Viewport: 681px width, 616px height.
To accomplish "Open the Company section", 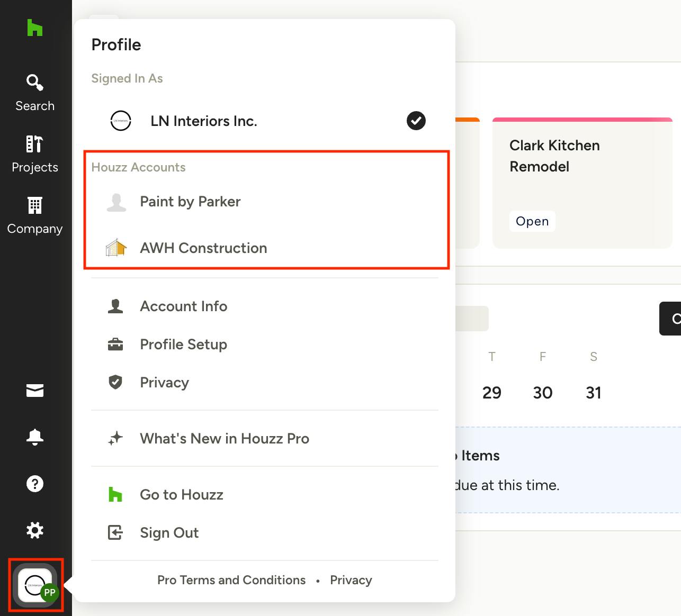I will [35, 215].
